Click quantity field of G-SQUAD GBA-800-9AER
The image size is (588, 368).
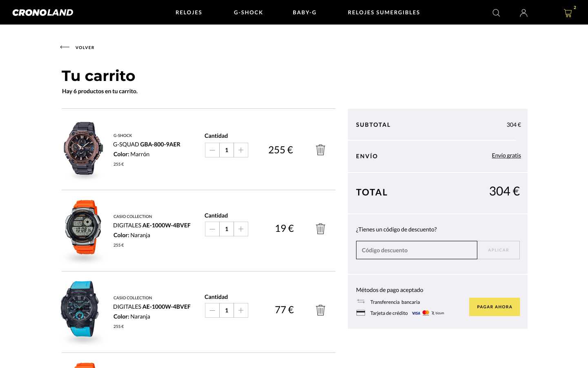point(227,150)
